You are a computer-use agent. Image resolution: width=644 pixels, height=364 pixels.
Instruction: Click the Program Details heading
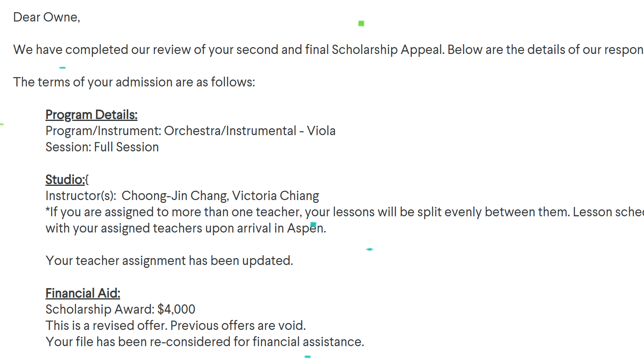91,115
